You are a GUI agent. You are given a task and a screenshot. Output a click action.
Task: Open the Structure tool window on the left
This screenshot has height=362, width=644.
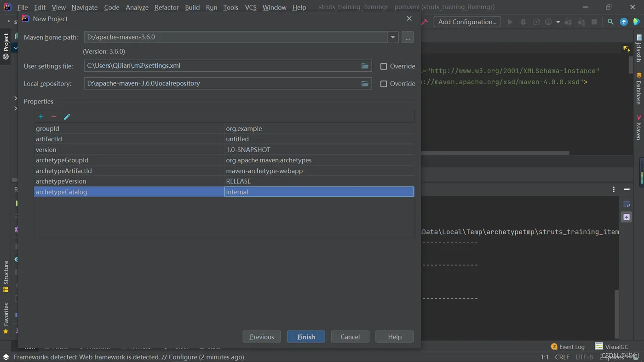pos(6,277)
